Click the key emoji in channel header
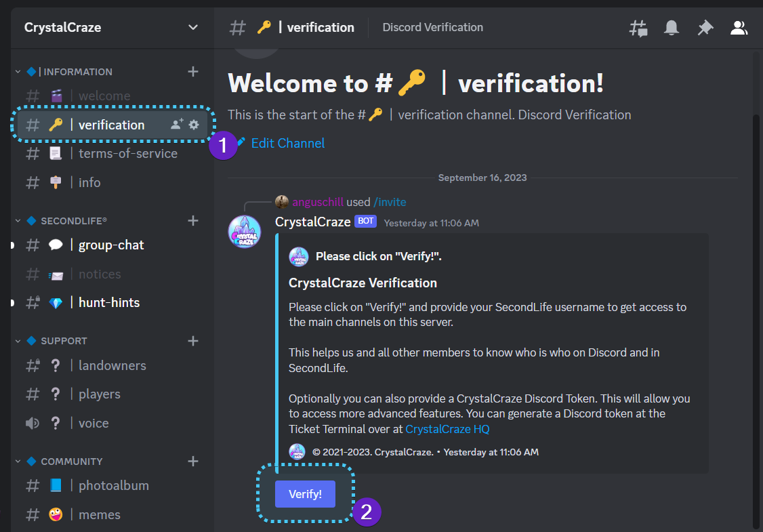This screenshot has width=763, height=532. point(264,27)
